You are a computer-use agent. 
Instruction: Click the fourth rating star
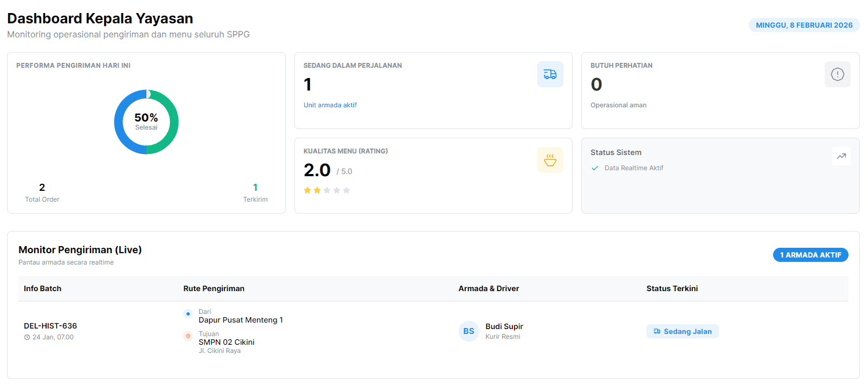click(337, 190)
